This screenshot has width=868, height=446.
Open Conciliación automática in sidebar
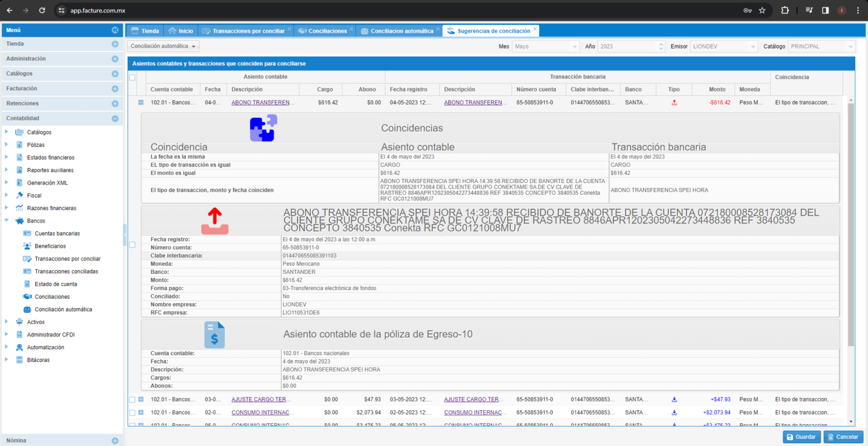pyautogui.click(x=63, y=309)
